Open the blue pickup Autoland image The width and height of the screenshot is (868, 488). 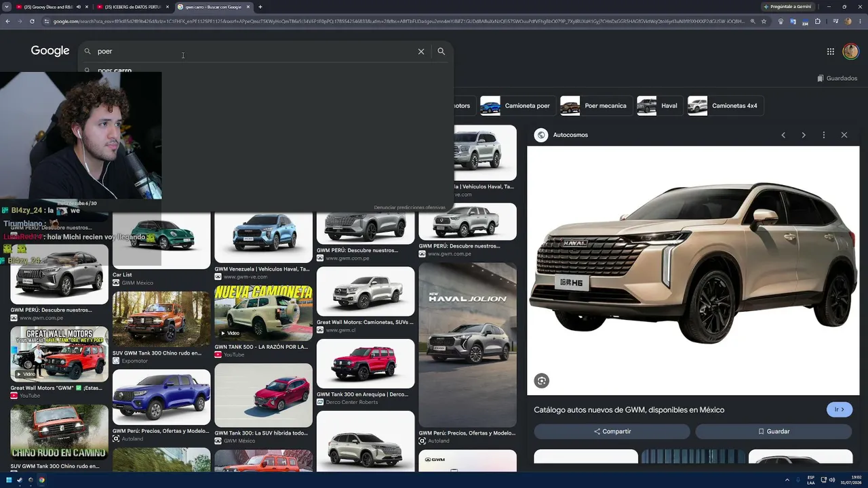pos(161,397)
